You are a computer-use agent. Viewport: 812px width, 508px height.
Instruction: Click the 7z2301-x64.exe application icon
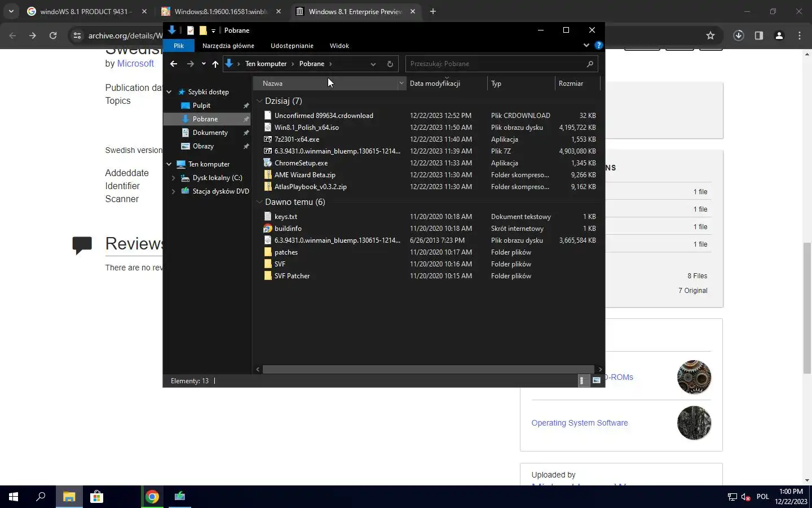coord(268,139)
